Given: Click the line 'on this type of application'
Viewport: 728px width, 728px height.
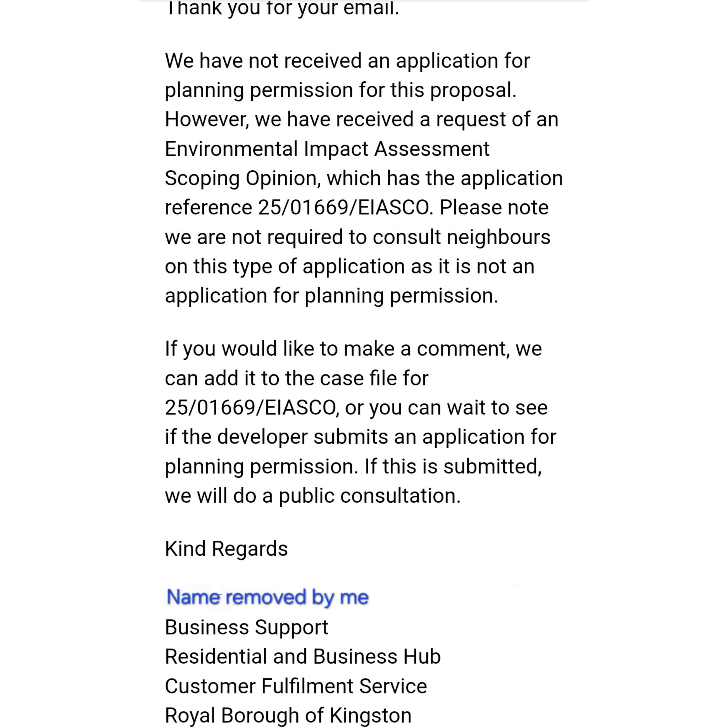Looking at the screenshot, I should tap(349, 266).
